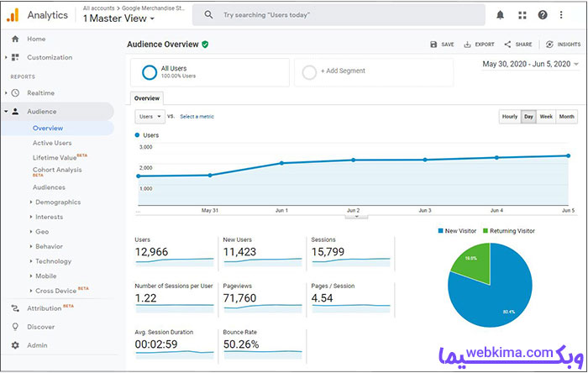Click the blue New Visitor pie slice

tap(499, 297)
